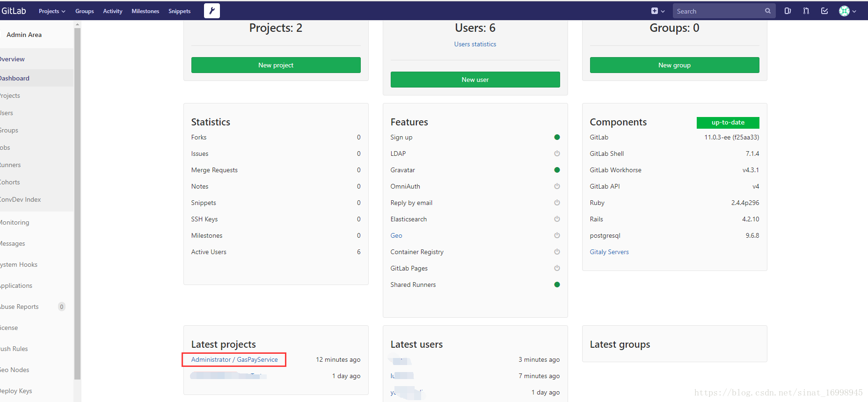Open the Gitaly Servers link

pos(609,252)
